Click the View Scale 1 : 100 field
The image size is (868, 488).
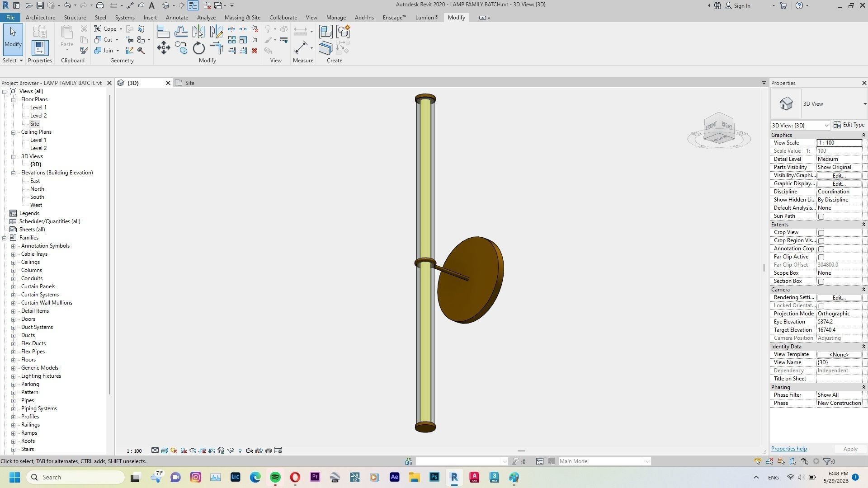tap(839, 143)
